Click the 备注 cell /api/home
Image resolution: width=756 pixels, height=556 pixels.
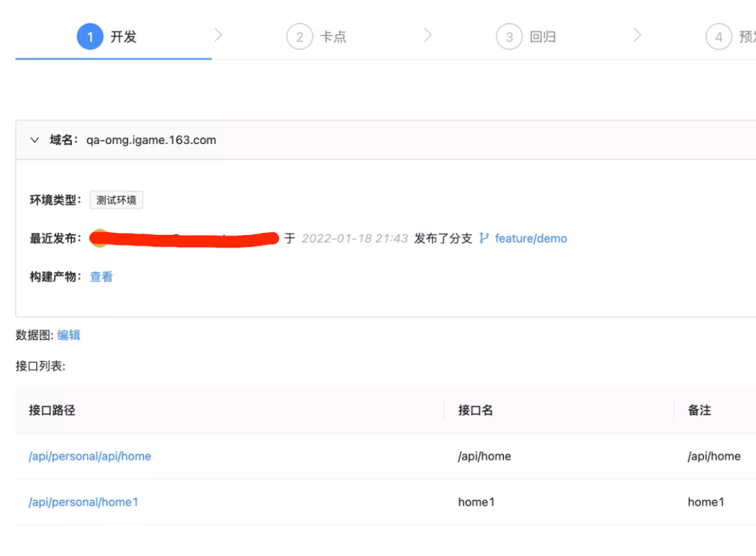(x=714, y=456)
